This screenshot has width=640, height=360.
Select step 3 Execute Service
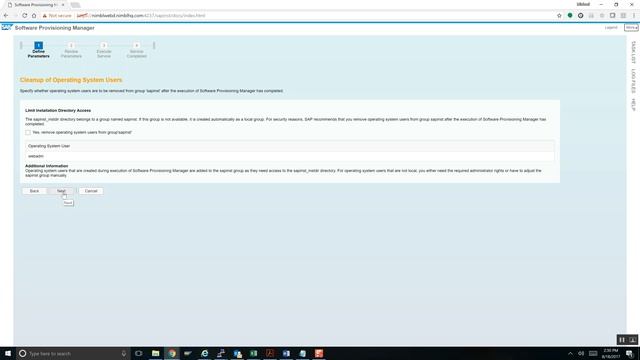click(x=104, y=50)
